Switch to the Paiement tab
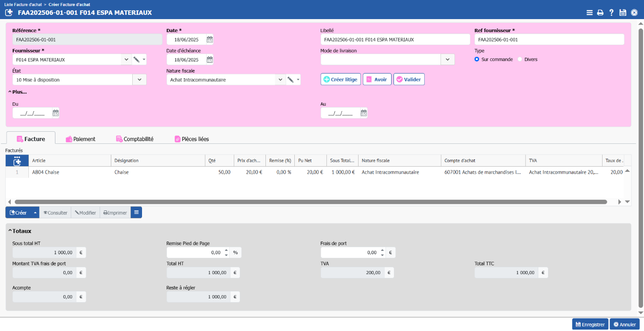This screenshot has height=331, width=644. [x=81, y=139]
